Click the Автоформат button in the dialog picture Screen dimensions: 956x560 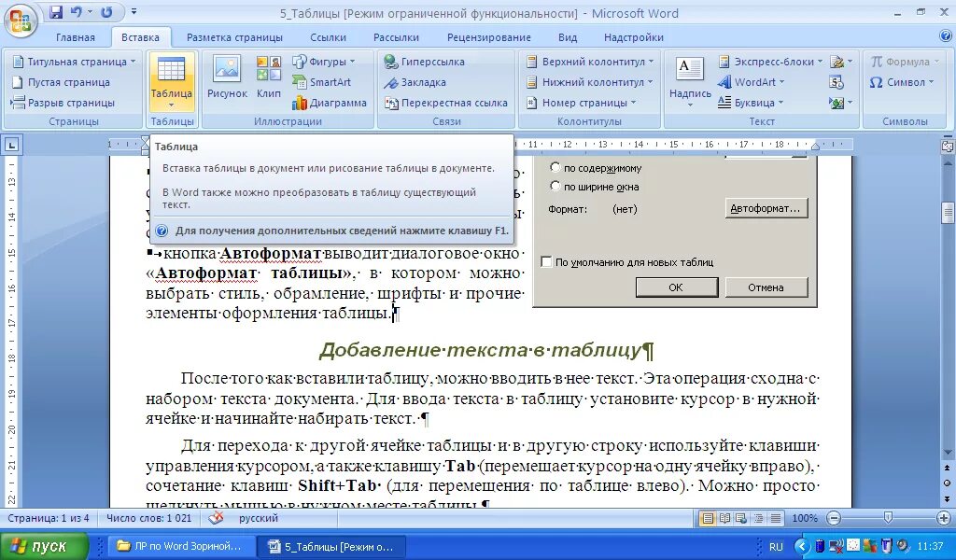click(x=766, y=208)
